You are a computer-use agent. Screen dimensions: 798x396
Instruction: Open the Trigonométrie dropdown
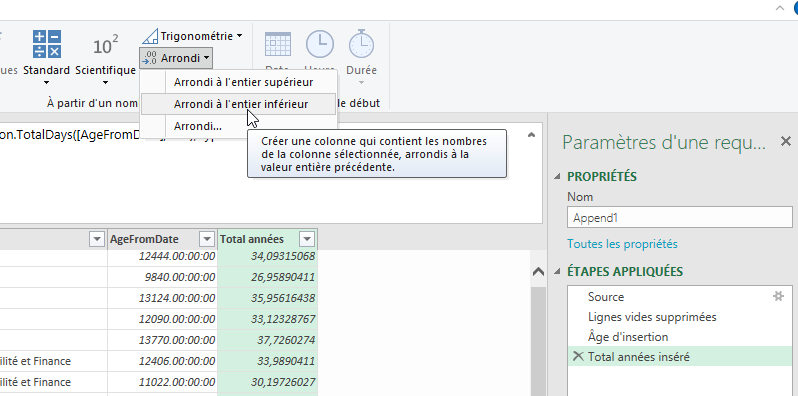[x=239, y=36]
